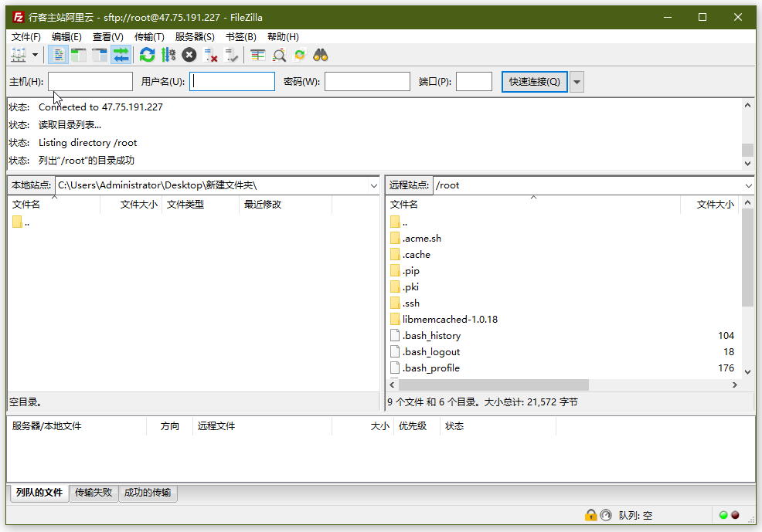Toggle message log display
762x532 pixels.
click(x=58, y=56)
